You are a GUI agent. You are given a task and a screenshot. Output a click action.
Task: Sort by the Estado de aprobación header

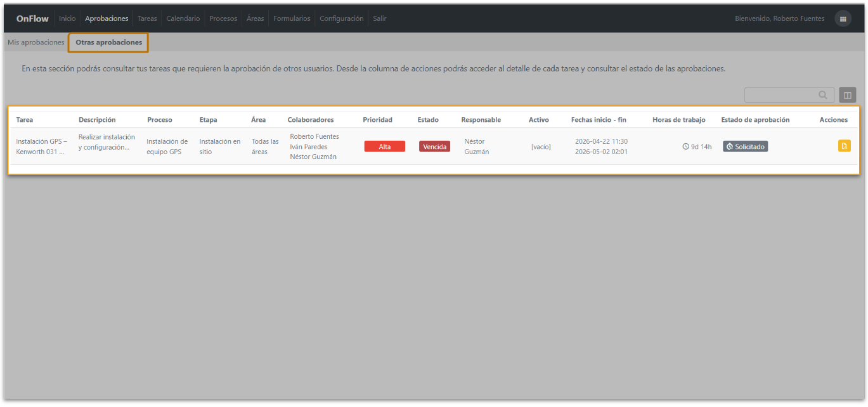pyautogui.click(x=755, y=120)
